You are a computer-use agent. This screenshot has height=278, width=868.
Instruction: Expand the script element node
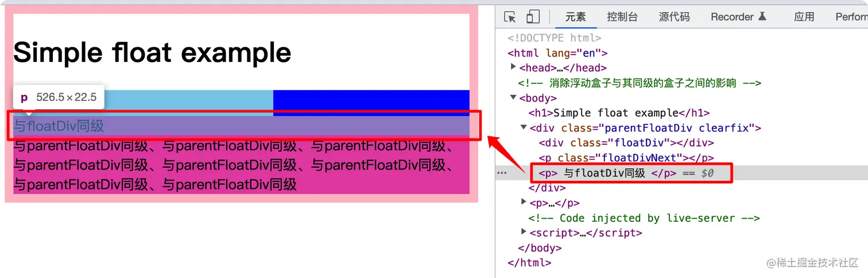coord(524,232)
